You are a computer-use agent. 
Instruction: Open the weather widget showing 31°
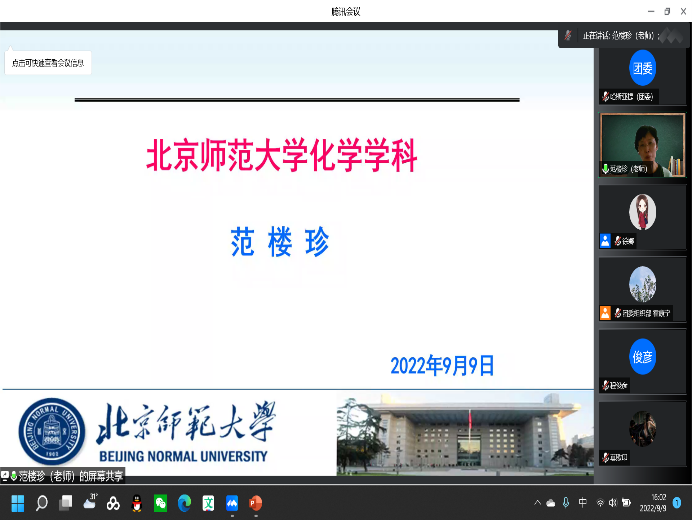(90, 502)
